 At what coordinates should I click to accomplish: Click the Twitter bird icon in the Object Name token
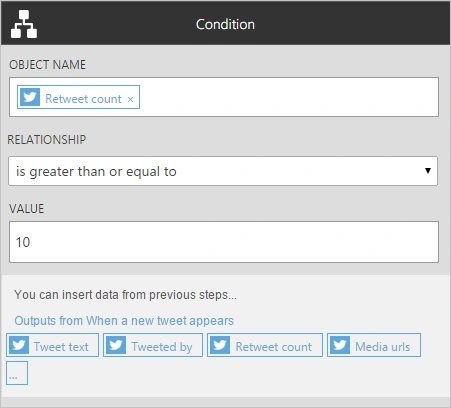coord(30,97)
